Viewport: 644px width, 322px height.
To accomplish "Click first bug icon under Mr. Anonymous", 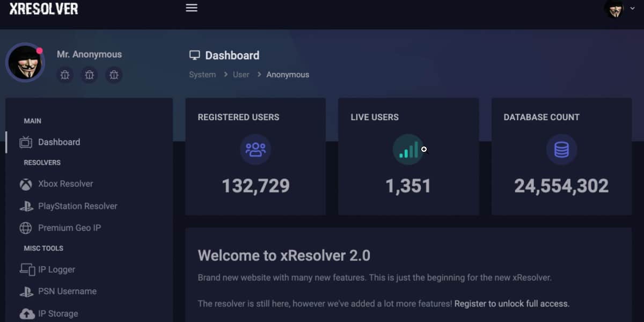I will 65,75.
